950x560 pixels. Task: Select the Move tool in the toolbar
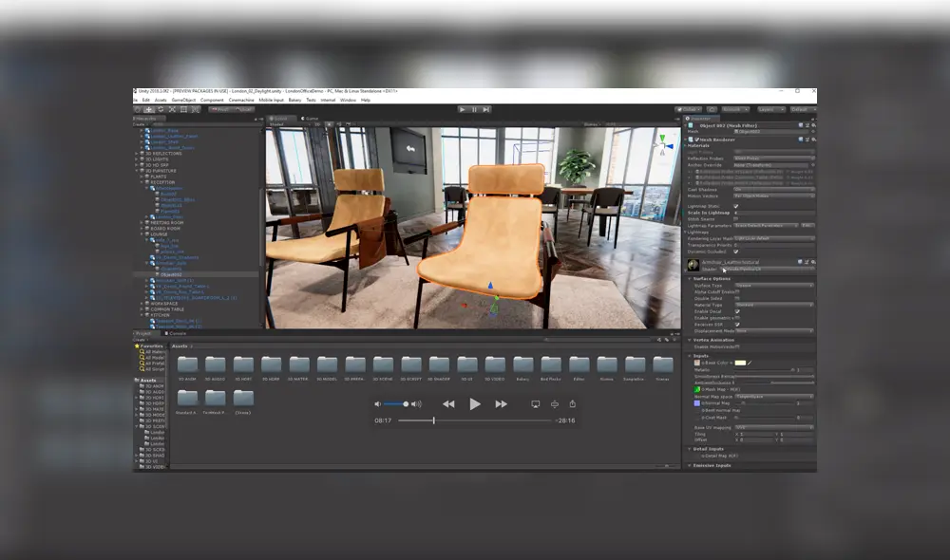pos(149,108)
